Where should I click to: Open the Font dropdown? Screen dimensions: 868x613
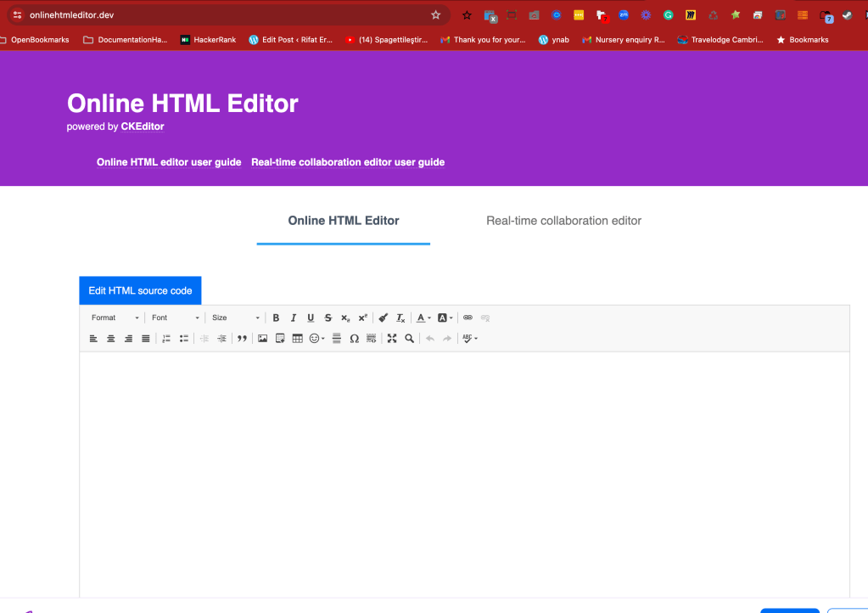(x=175, y=318)
